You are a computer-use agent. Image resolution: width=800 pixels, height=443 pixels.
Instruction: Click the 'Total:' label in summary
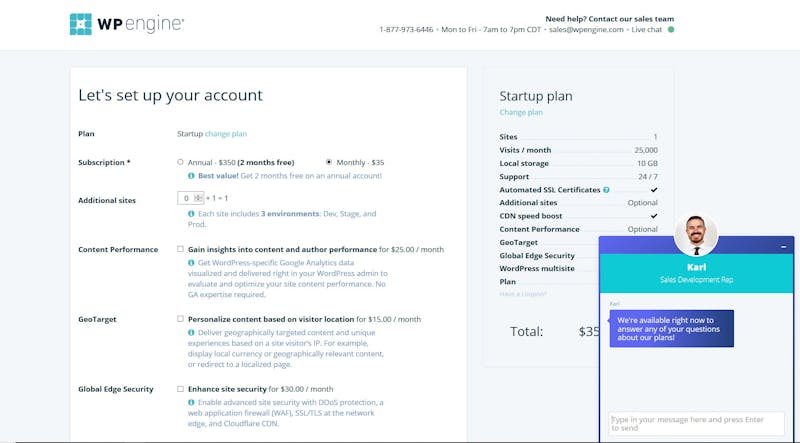click(x=527, y=332)
